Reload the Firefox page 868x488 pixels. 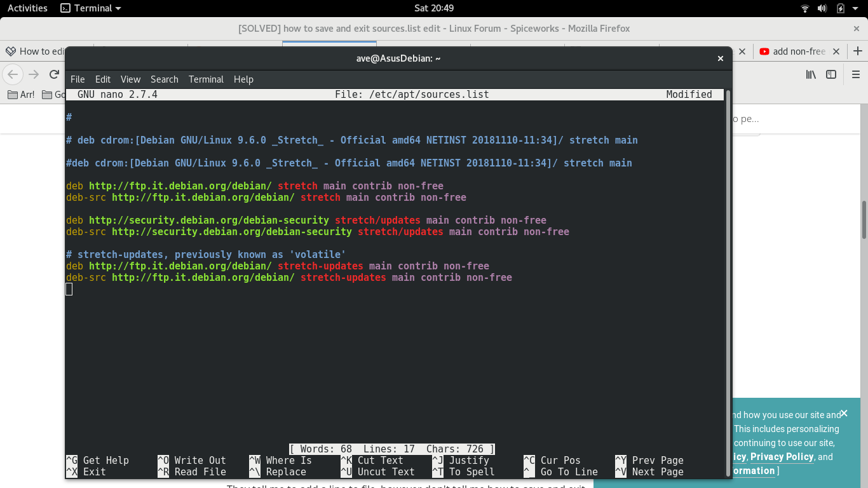[x=55, y=74]
